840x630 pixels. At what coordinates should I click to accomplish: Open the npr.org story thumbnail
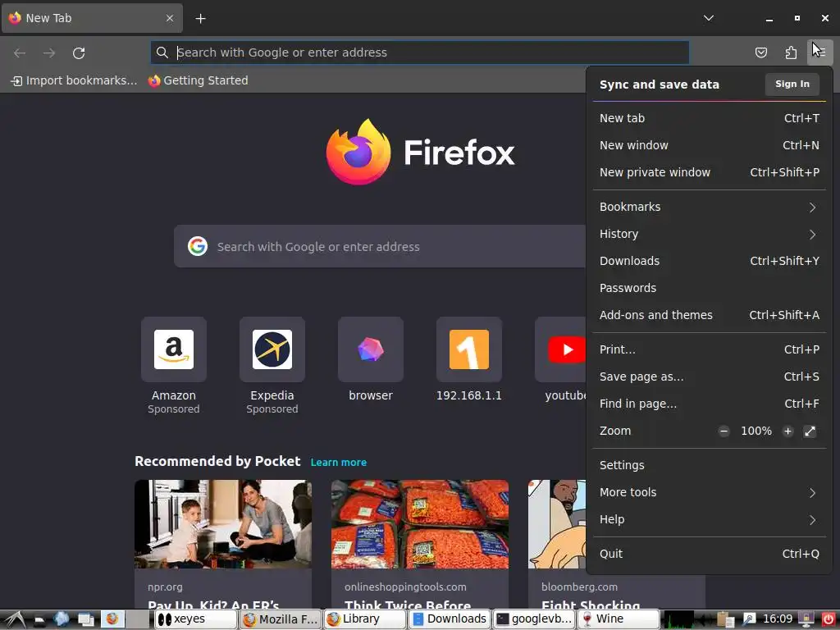coord(223,524)
